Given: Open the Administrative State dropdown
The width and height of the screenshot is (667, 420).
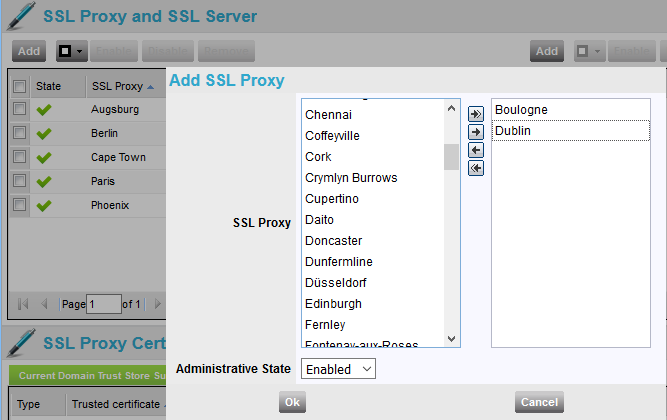Looking at the screenshot, I should (338, 369).
